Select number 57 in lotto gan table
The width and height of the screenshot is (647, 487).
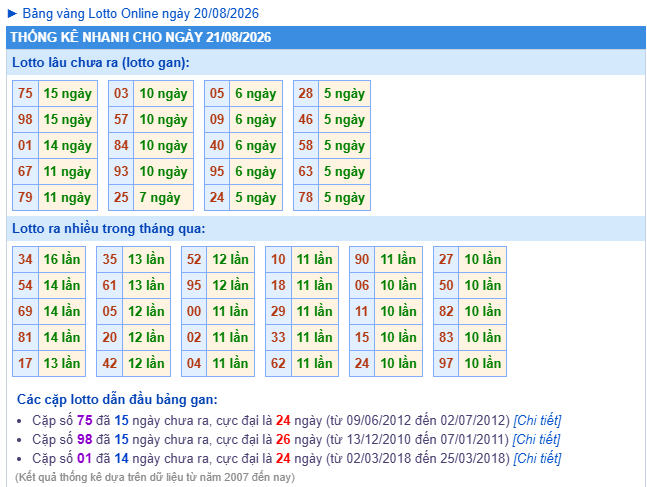pyautogui.click(x=121, y=119)
